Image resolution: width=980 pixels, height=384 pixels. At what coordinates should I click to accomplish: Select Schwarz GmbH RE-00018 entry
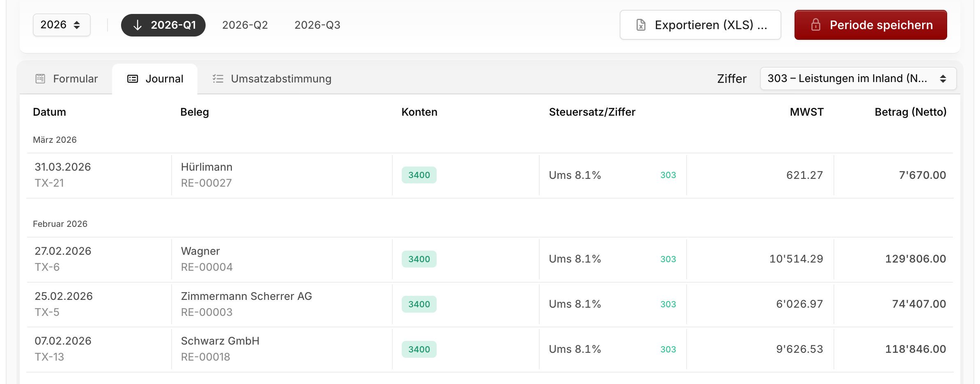[x=220, y=349]
